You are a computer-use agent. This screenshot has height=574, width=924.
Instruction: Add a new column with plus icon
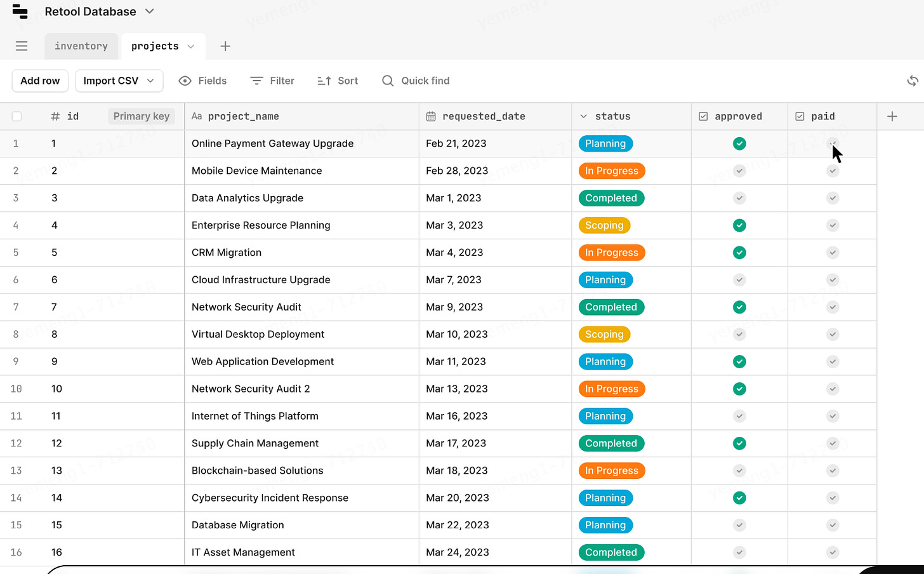[x=892, y=116]
